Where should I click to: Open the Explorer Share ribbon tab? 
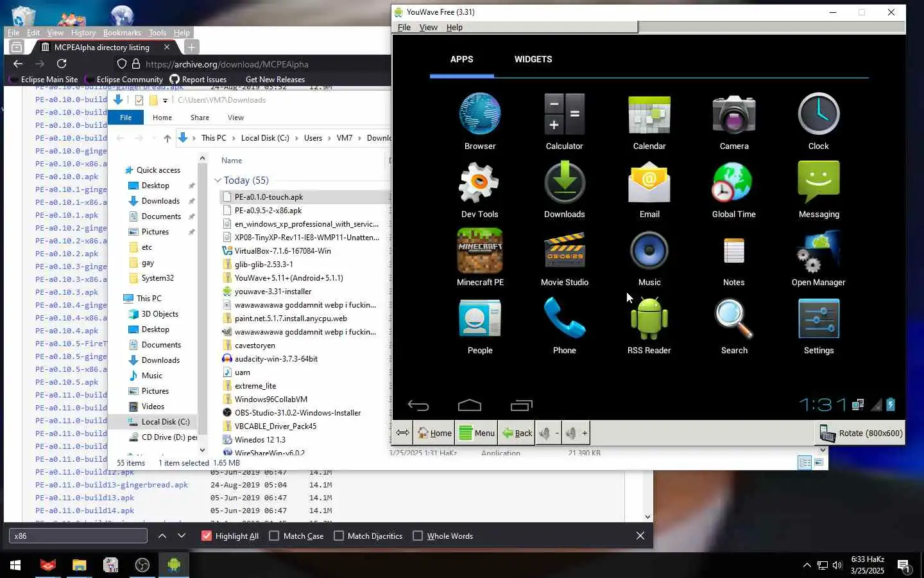click(200, 118)
